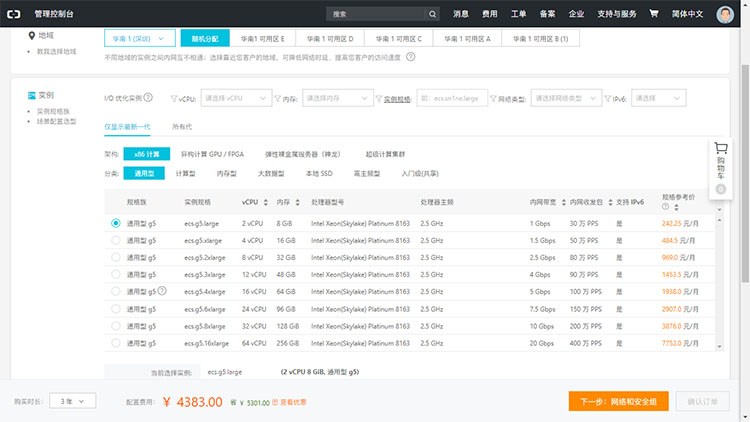Sort by 内网收发包 column arrows
The width and height of the screenshot is (750, 422).
point(610,202)
